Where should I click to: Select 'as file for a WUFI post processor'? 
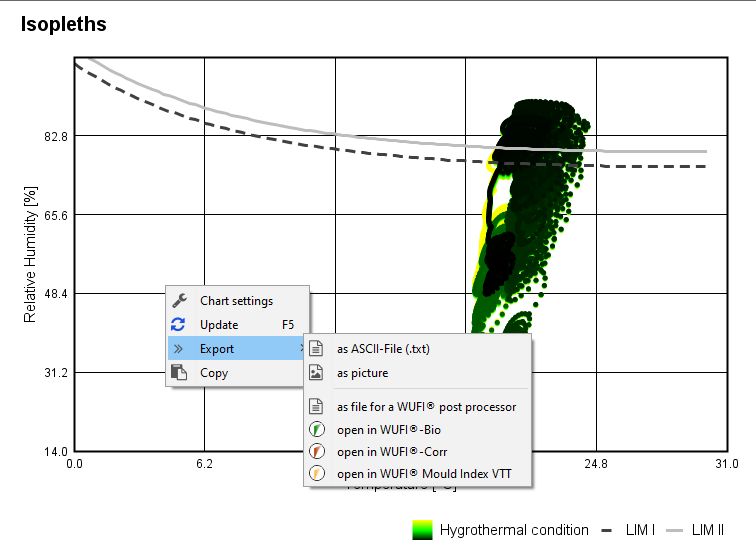click(x=426, y=408)
